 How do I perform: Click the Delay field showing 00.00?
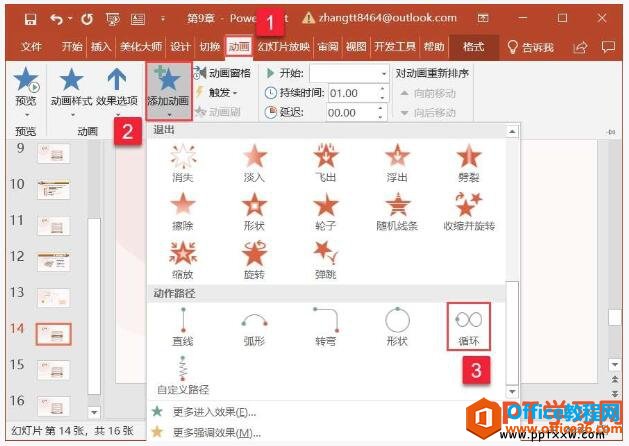351,113
